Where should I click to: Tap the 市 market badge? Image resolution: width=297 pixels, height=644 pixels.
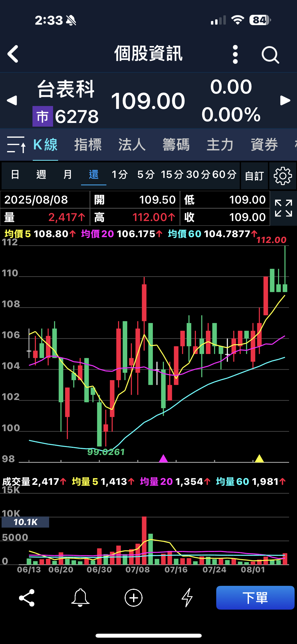43,116
